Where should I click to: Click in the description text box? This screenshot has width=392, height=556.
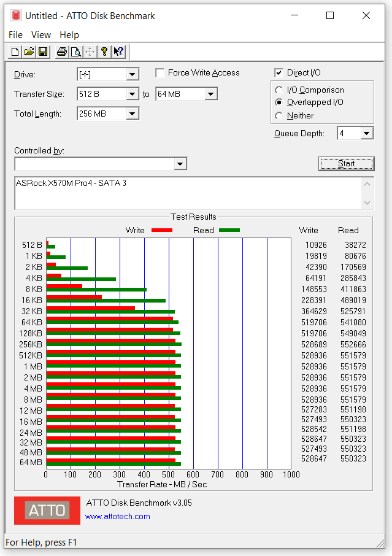(x=188, y=193)
